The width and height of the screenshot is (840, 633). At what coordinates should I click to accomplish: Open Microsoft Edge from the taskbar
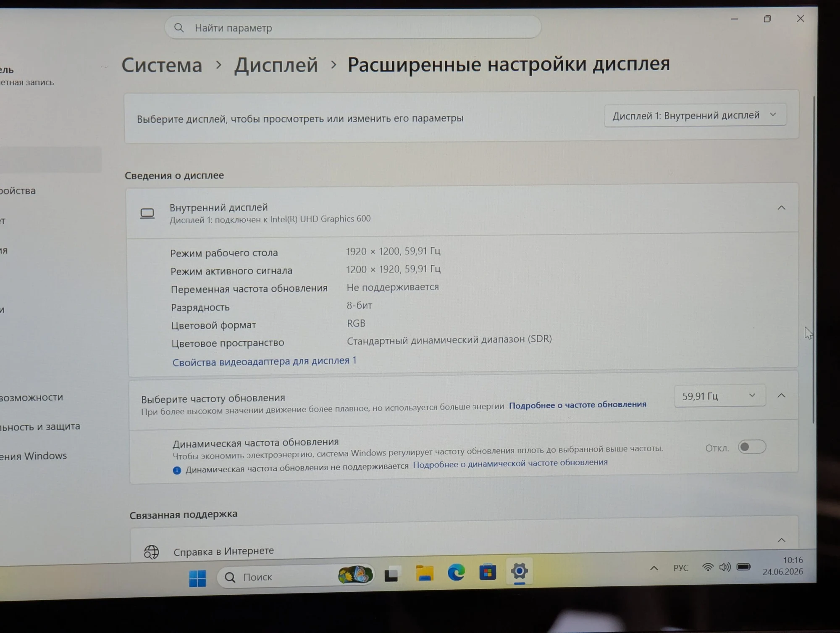(456, 572)
